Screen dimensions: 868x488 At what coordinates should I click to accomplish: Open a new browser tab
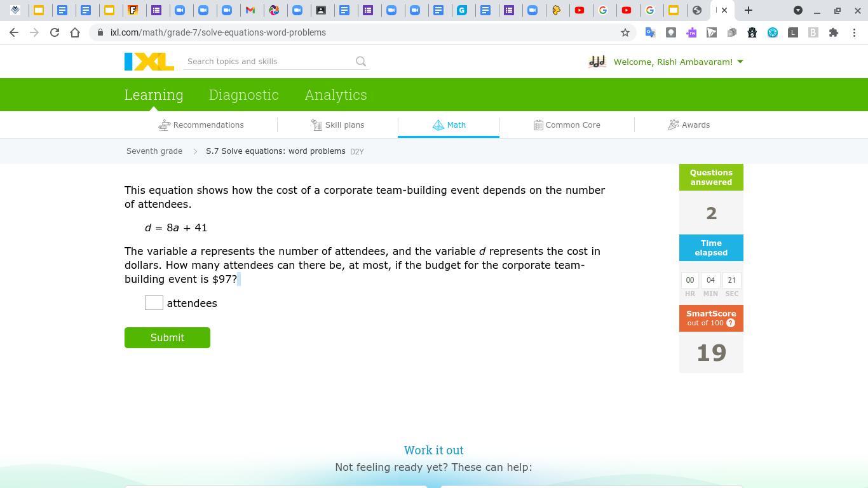[x=749, y=10]
